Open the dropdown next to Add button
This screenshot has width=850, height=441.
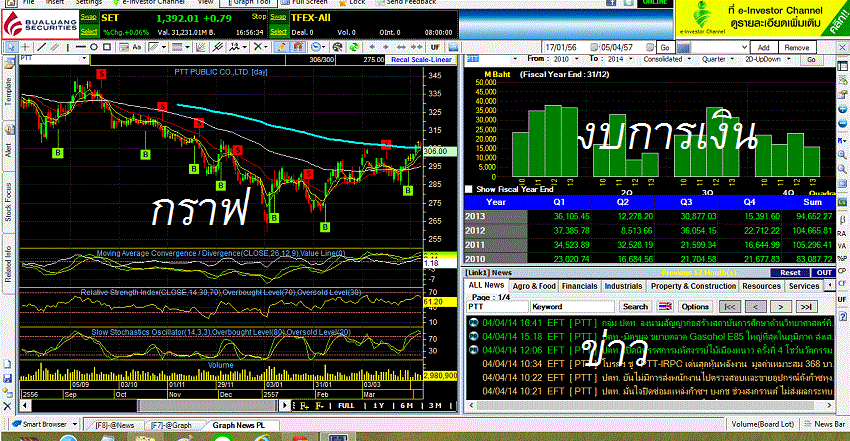click(744, 47)
